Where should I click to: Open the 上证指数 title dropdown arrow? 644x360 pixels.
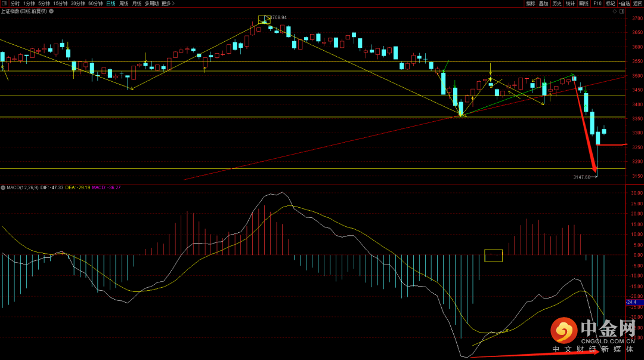(50, 11)
